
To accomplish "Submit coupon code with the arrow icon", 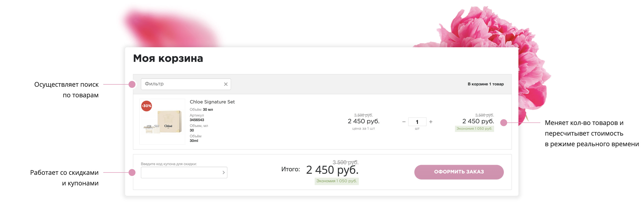I will (224, 172).
